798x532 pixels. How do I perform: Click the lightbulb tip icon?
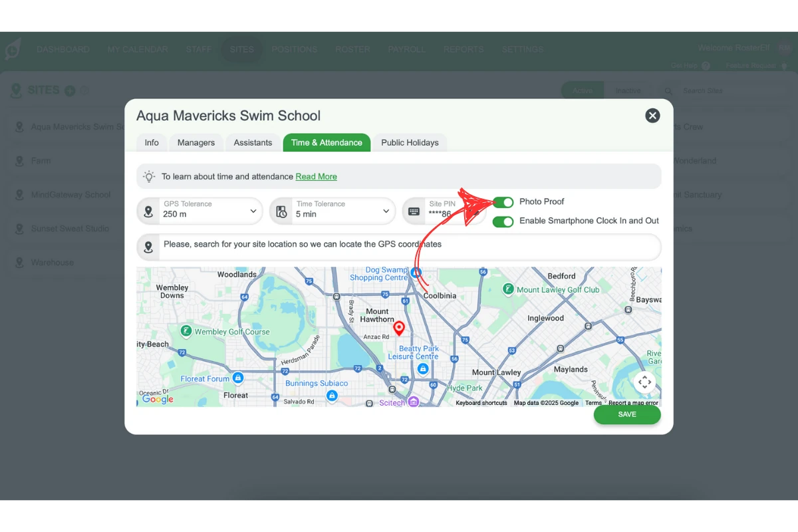click(x=149, y=176)
